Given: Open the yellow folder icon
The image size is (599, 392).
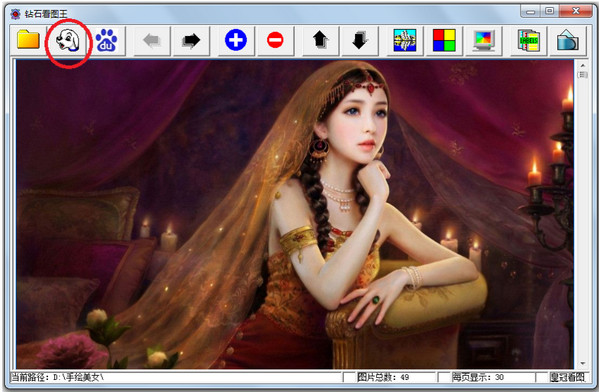Looking at the screenshot, I should click(28, 40).
